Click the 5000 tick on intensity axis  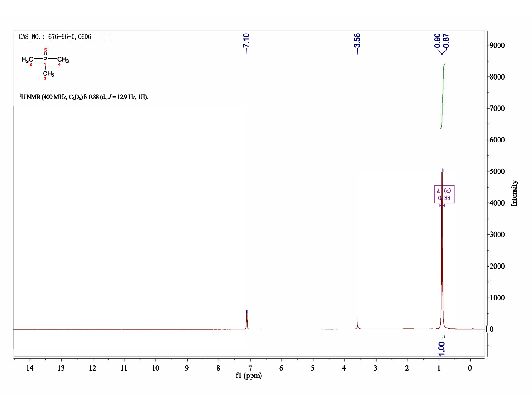[497, 171]
